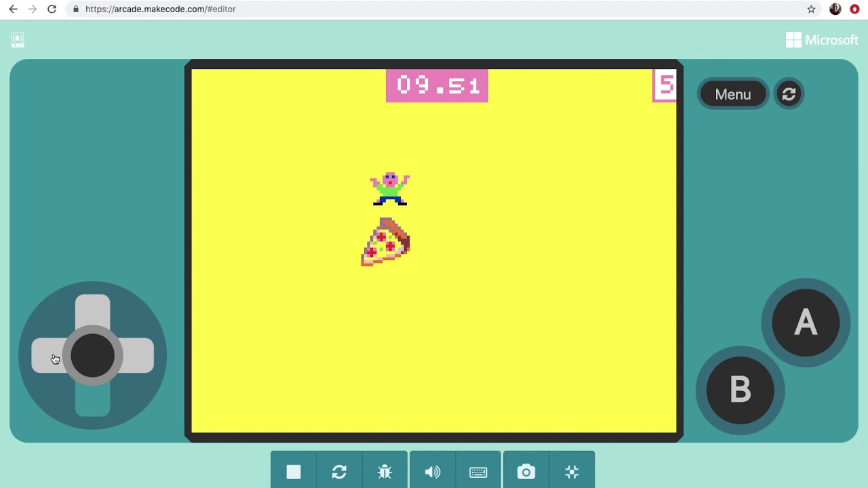Open the MakeCode Arcade home icon

(x=18, y=40)
